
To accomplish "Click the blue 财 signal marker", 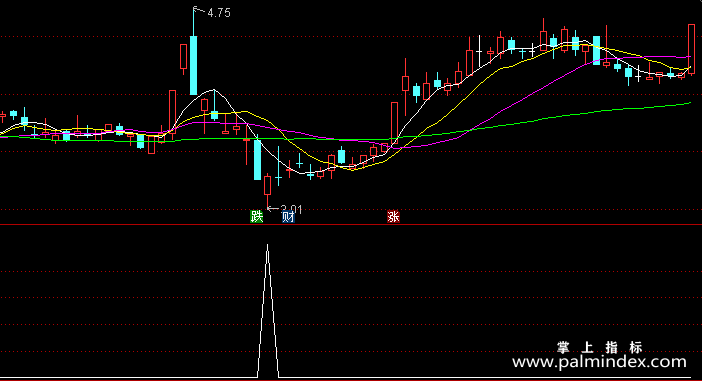I will tap(288, 217).
